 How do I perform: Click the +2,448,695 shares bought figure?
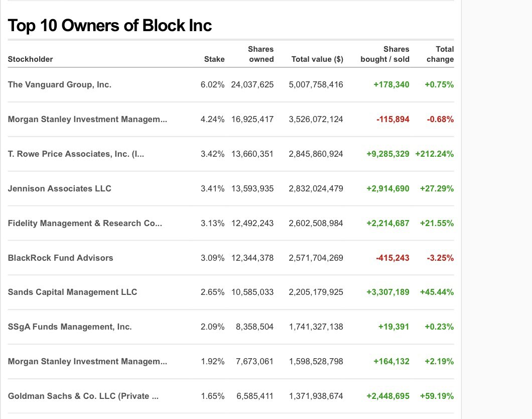(388, 396)
